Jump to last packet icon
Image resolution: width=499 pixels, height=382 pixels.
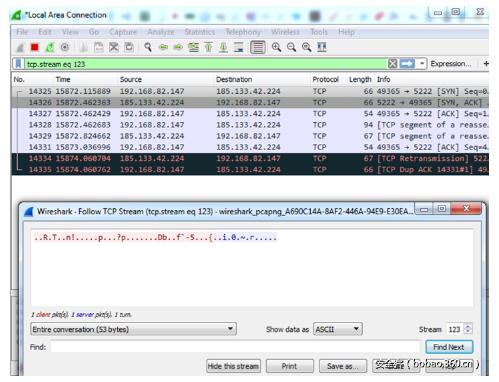(x=223, y=47)
